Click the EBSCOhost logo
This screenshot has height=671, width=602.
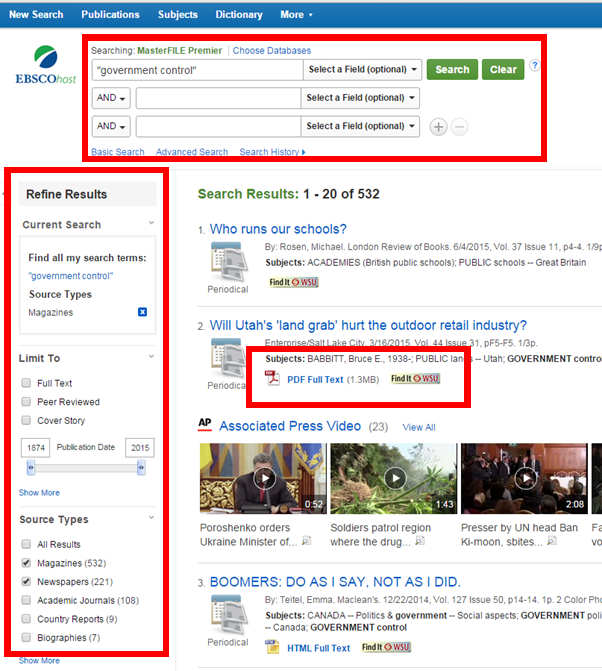tap(45, 65)
